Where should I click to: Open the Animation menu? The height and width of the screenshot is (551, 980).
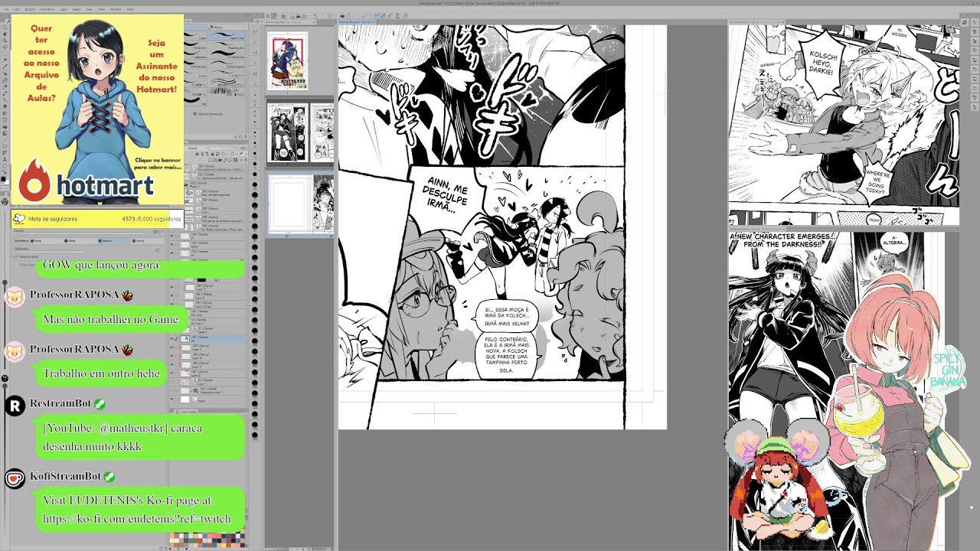[x=47, y=9]
